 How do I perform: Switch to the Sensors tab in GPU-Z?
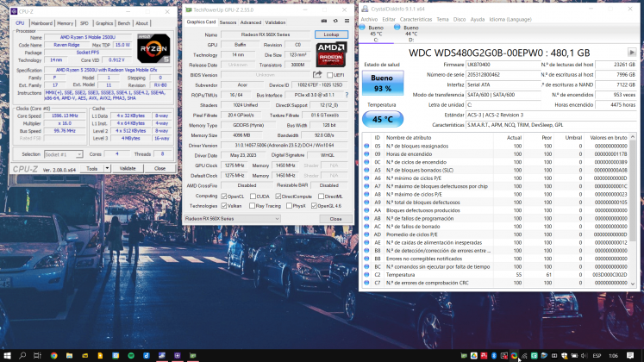coord(228,22)
